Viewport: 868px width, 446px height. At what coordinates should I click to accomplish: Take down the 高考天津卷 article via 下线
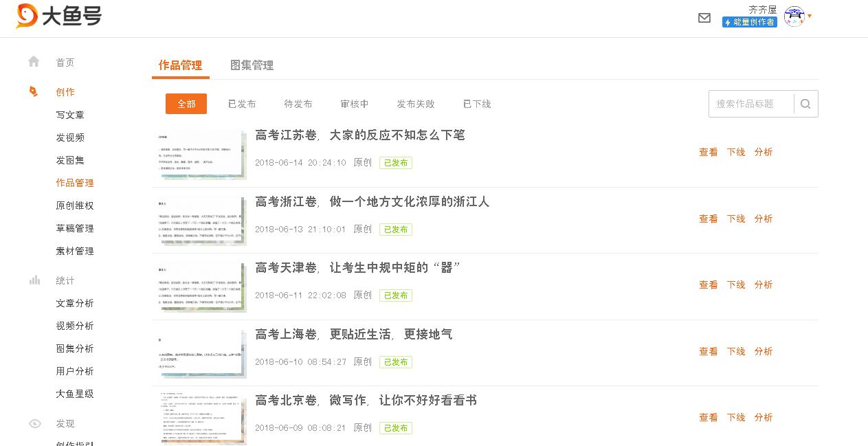pos(735,284)
